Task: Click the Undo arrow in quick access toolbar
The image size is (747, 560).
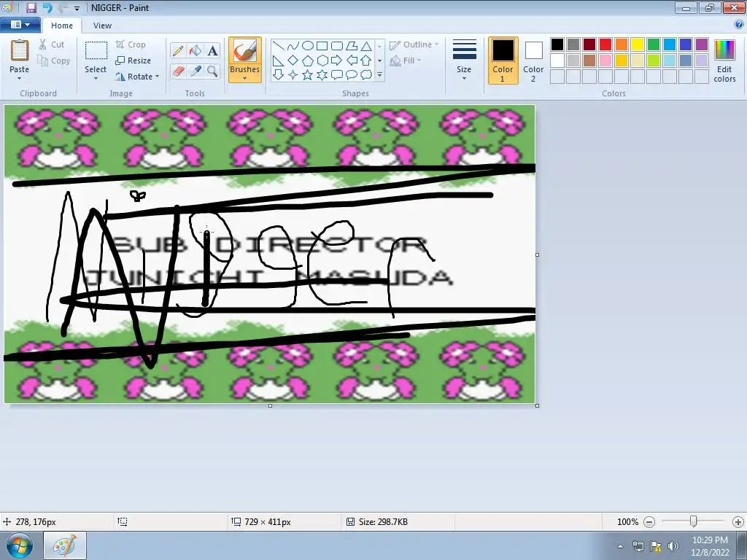Action: click(47, 7)
